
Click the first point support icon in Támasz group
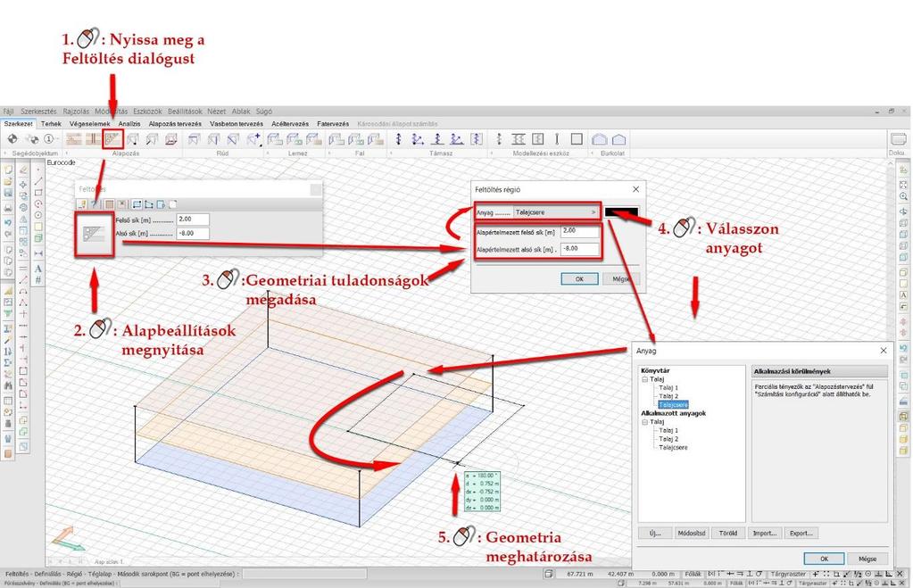(398, 139)
